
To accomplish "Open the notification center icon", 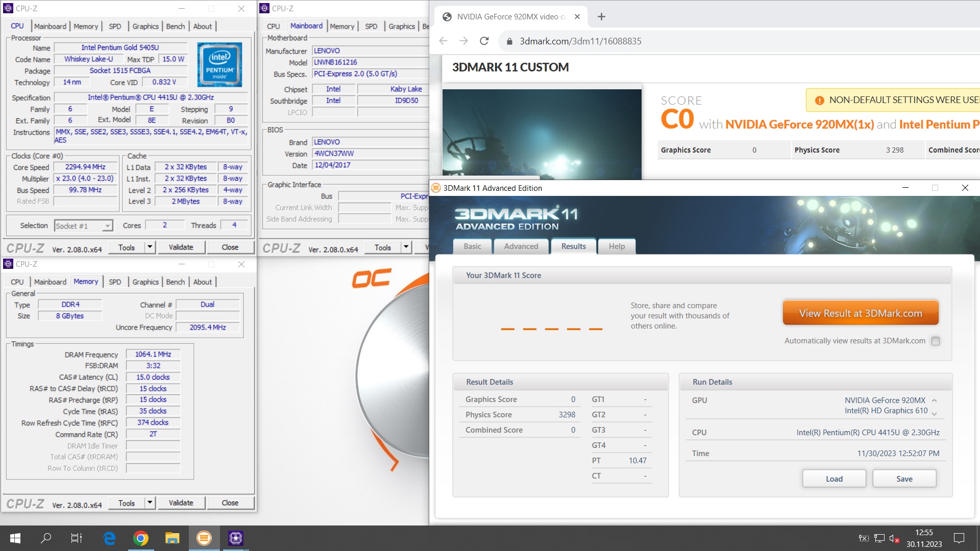I will click(959, 538).
